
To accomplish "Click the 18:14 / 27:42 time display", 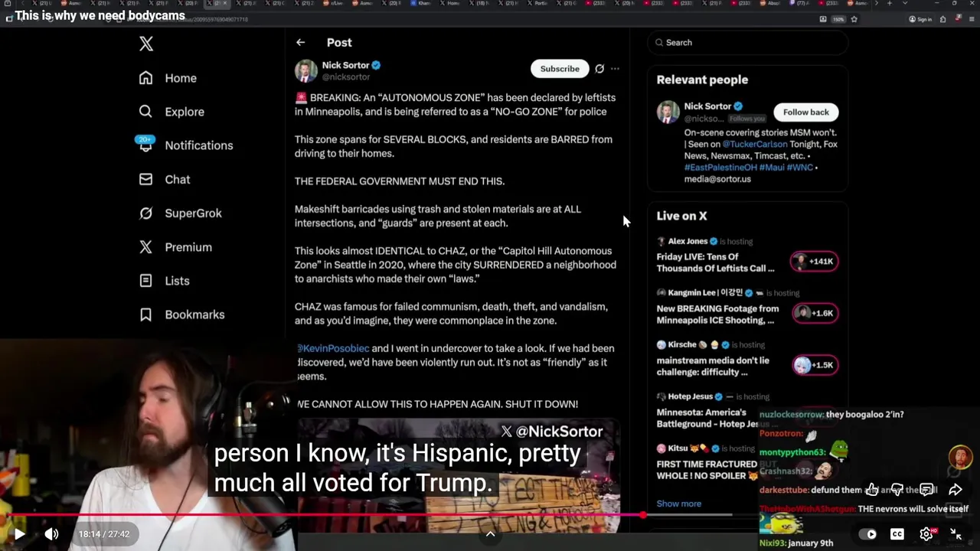I will [x=103, y=534].
